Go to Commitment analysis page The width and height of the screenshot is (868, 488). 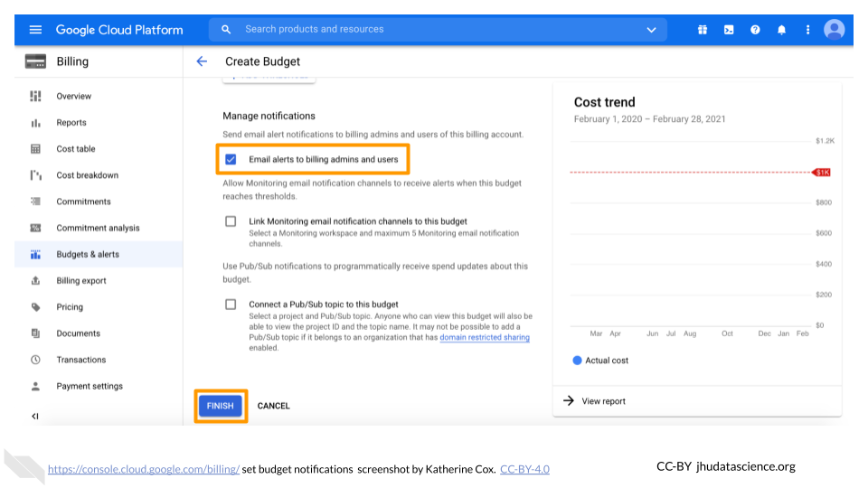(x=98, y=228)
